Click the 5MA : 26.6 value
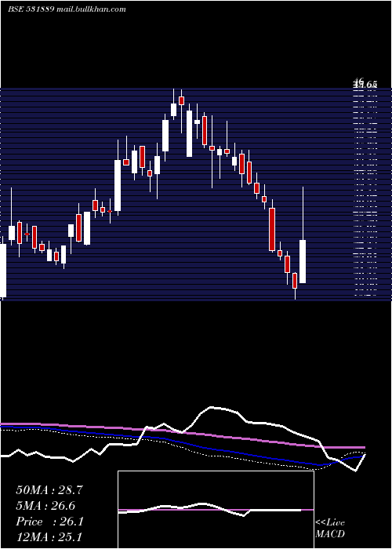The height and width of the screenshot is (549, 392). point(45,506)
